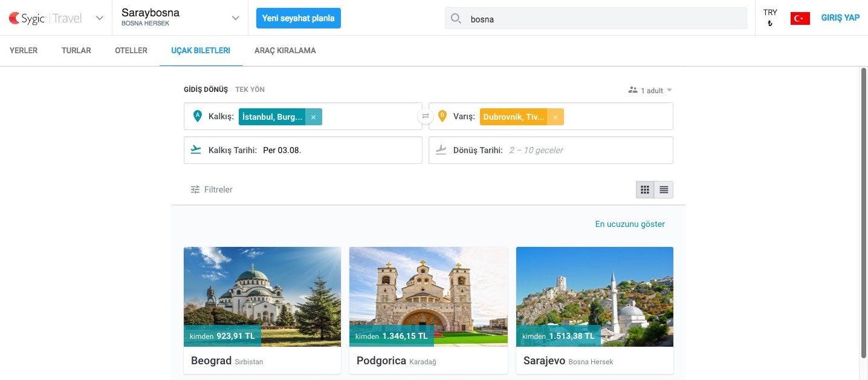Click the Turkish flag language icon
The height and width of the screenshot is (380, 868).
800,19
